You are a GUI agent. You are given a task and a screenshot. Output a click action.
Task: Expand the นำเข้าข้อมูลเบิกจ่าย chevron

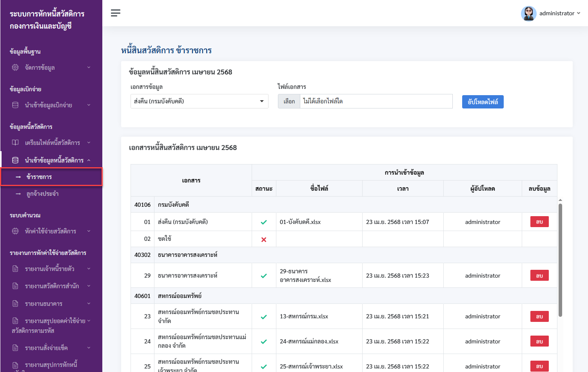pos(89,105)
